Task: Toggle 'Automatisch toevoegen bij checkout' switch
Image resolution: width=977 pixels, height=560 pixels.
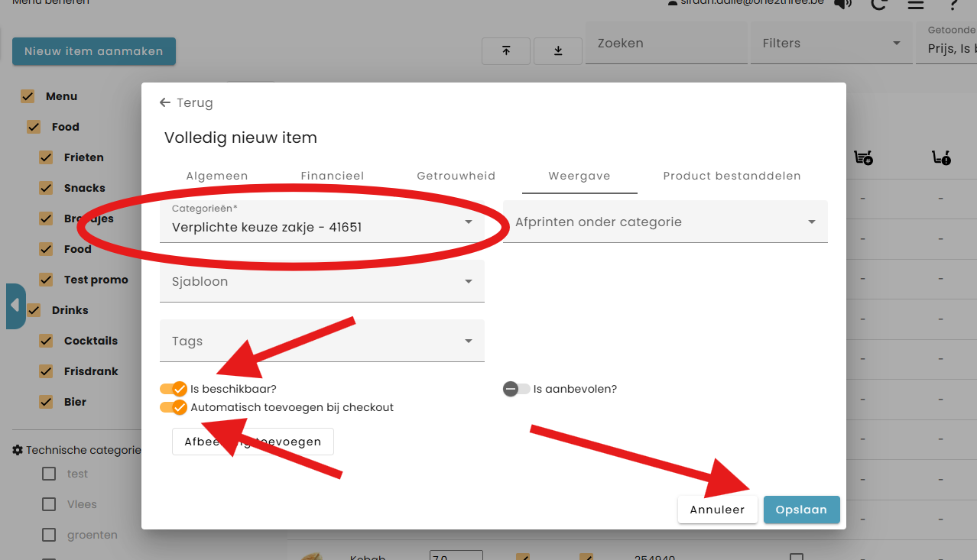Action: pos(174,407)
